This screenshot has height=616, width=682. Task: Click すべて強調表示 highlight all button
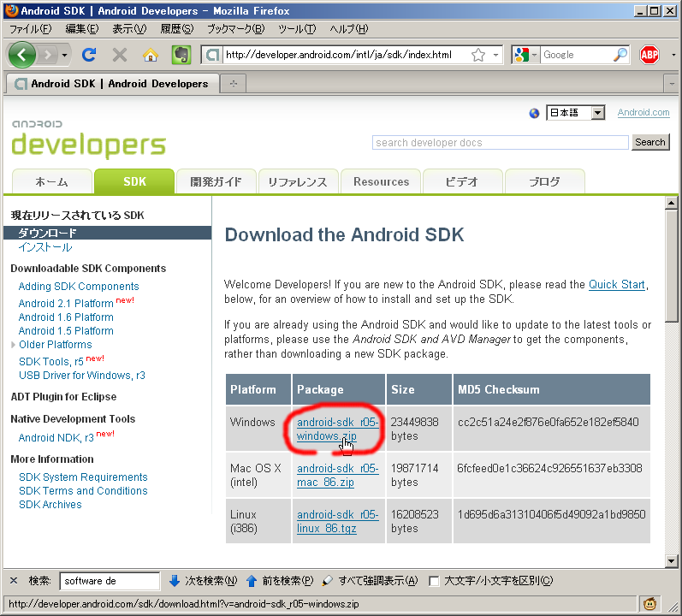371,580
